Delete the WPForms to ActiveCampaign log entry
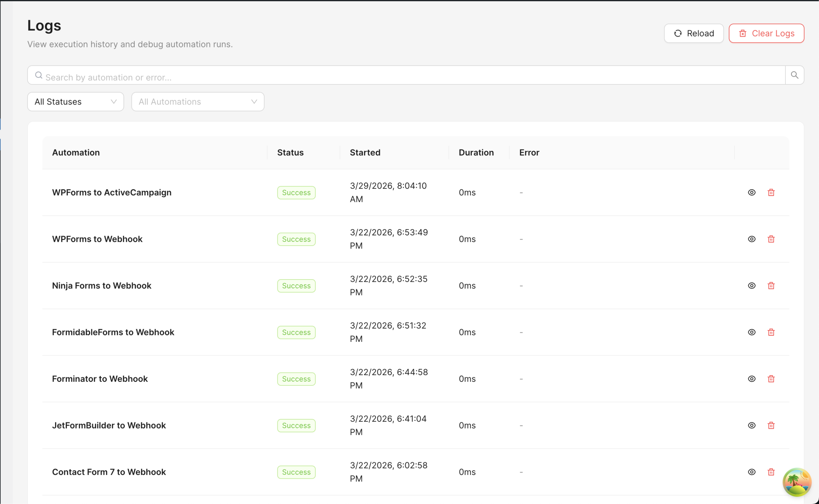The height and width of the screenshot is (504, 819). (771, 192)
